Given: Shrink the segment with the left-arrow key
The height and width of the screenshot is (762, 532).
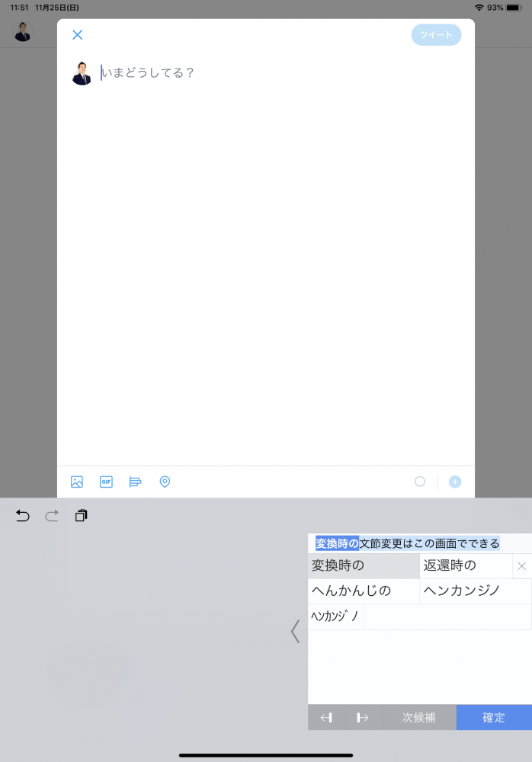Looking at the screenshot, I should tap(326, 718).
